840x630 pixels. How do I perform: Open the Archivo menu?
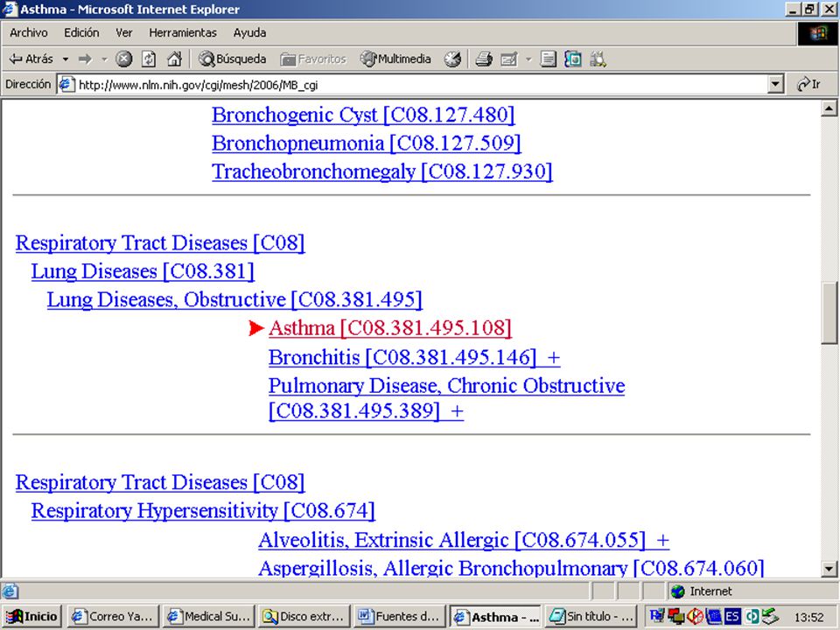pyautogui.click(x=28, y=32)
